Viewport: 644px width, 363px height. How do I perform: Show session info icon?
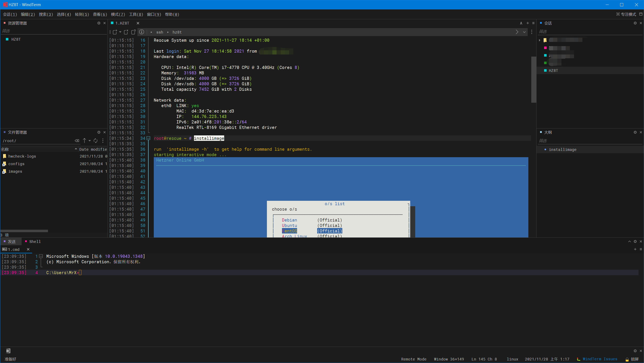click(141, 32)
